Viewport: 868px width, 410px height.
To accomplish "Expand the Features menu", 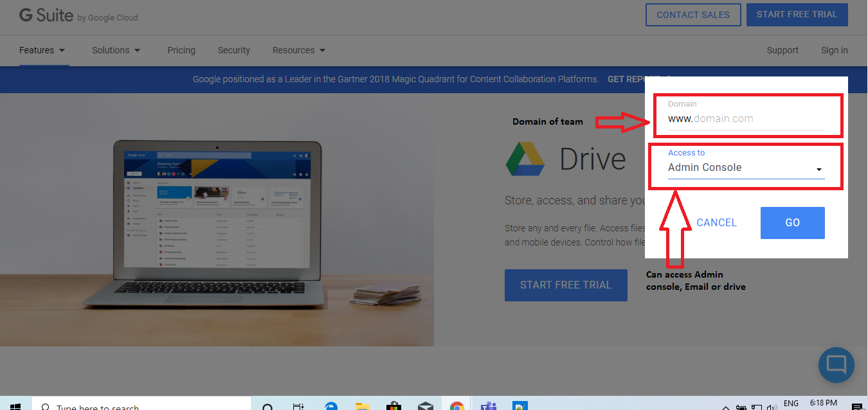I will tap(42, 50).
